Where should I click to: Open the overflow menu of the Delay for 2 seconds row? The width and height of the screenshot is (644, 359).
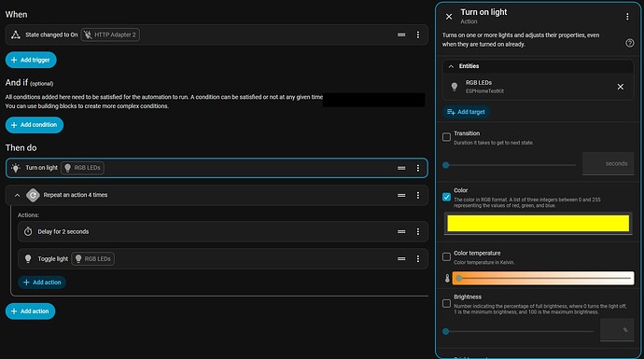coord(418,231)
